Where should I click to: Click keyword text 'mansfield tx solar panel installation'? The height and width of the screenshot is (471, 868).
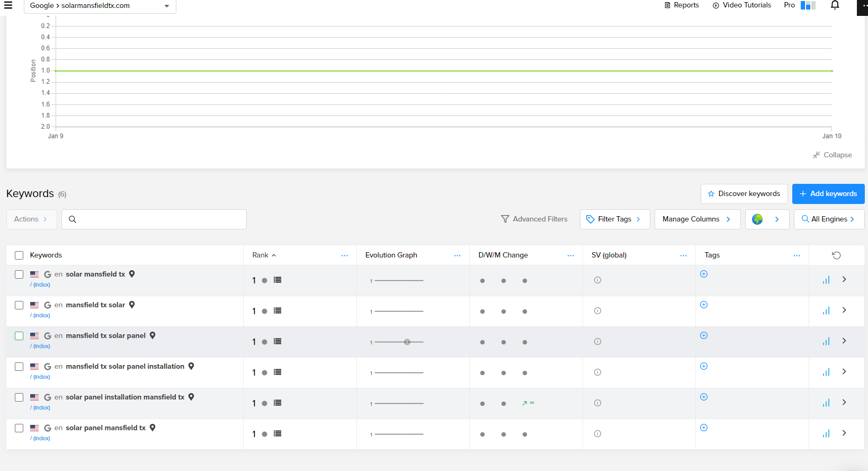pyautogui.click(x=125, y=367)
